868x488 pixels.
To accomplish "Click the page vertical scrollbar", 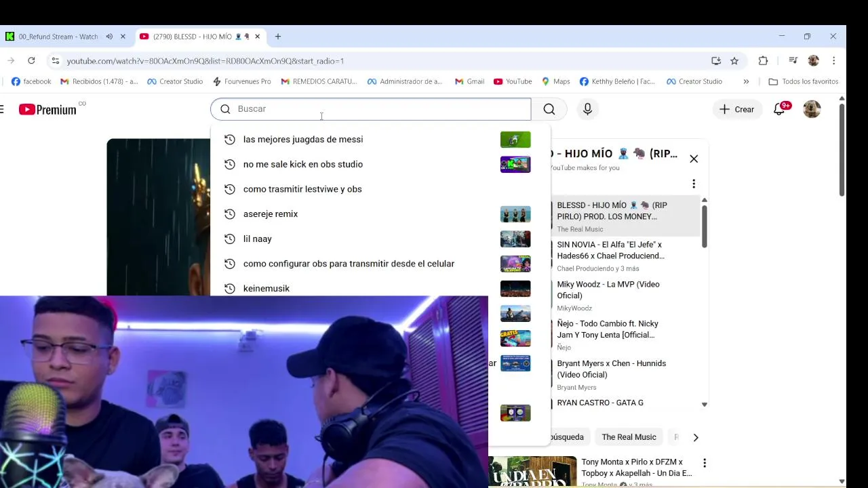I will tap(842, 149).
